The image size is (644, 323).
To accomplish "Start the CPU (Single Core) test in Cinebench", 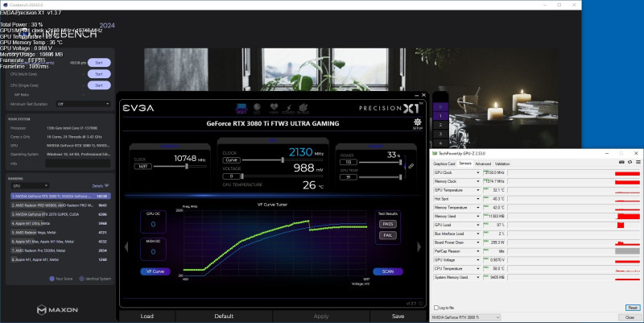I will pyautogui.click(x=99, y=85).
